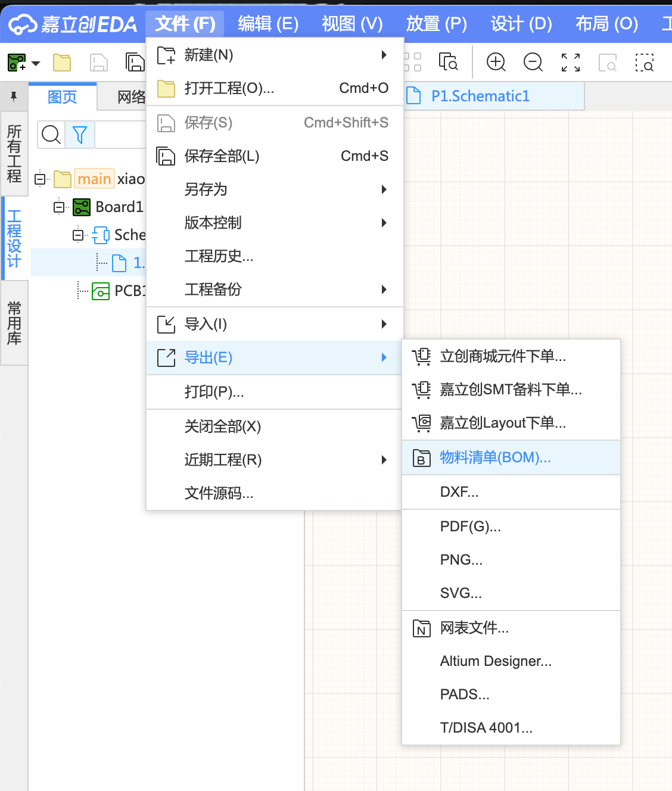Image resolution: width=672 pixels, height=791 pixels.
Task: Click the main project folder icon
Action: point(63,179)
